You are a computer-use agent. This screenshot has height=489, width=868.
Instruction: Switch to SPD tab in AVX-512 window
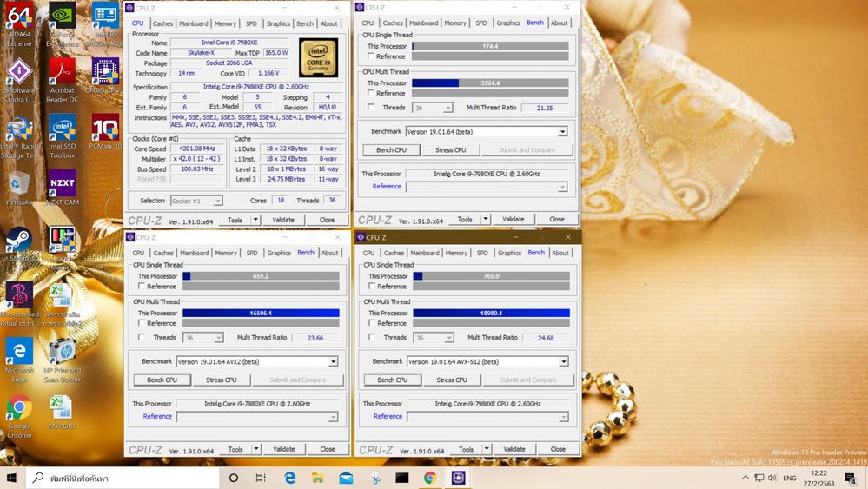click(483, 253)
